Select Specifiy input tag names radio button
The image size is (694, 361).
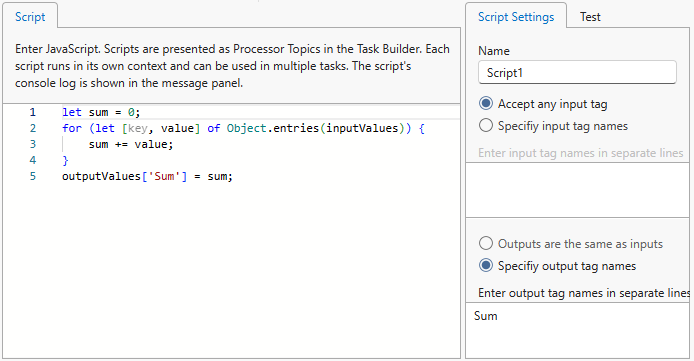coord(486,126)
